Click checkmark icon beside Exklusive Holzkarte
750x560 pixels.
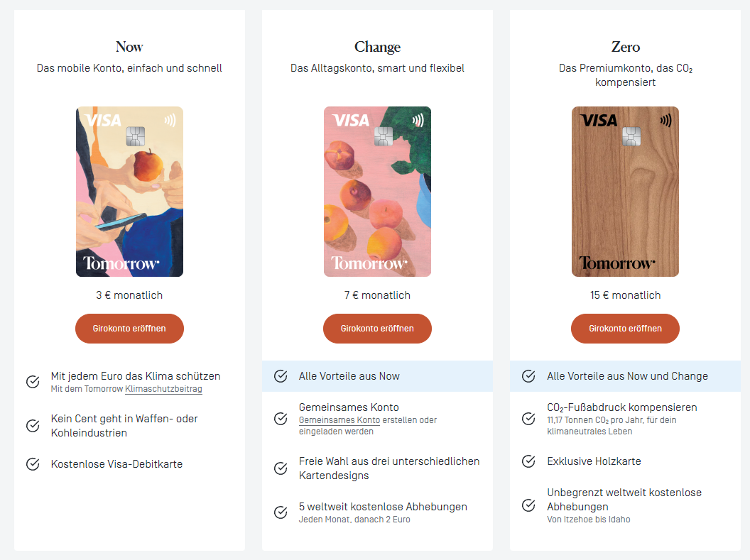tap(528, 461)
